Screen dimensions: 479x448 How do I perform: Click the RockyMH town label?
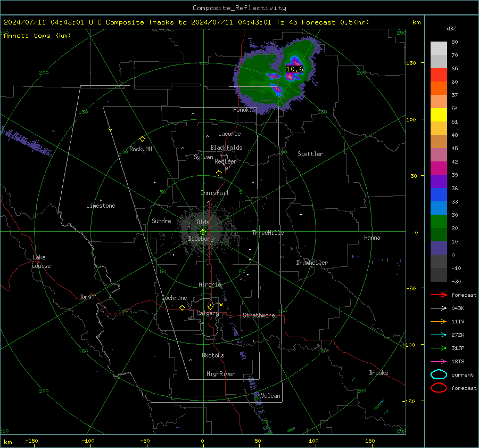[141, 149]
